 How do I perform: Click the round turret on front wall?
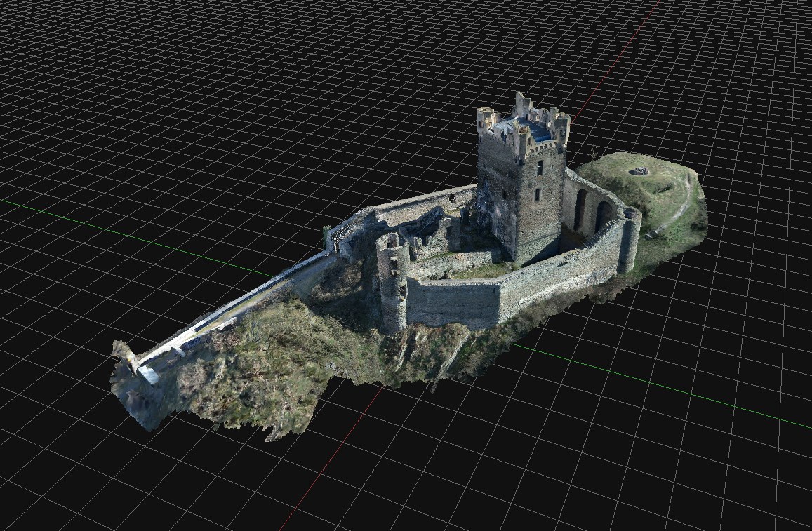pos(392,282)
